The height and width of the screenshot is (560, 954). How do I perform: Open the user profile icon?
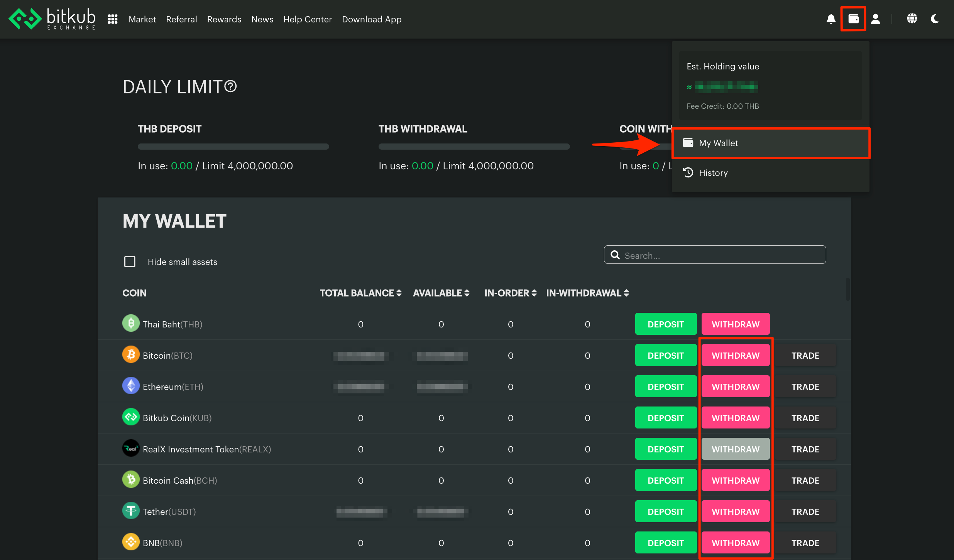[x=876, y=19]
